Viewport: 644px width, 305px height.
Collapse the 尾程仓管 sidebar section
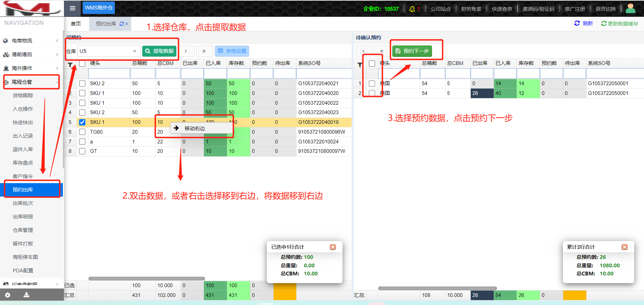coord(32,82)
